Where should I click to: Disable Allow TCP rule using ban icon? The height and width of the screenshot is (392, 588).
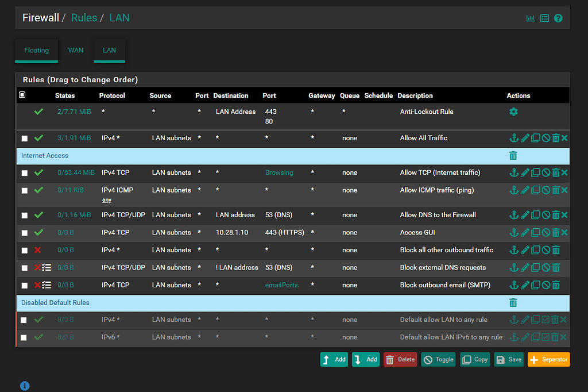tap(545, 172)
